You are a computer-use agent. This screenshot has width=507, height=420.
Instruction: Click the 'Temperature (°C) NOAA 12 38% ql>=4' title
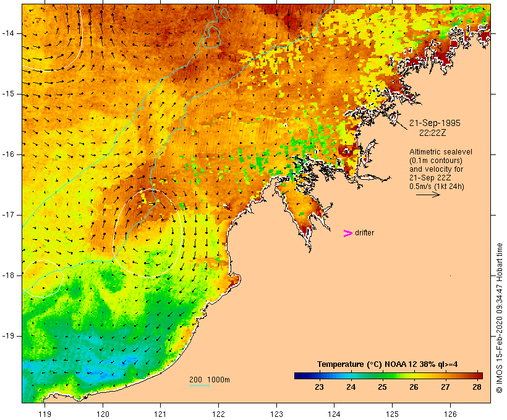[388, 364]
